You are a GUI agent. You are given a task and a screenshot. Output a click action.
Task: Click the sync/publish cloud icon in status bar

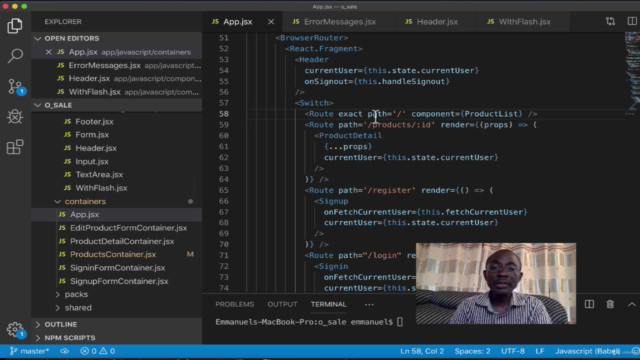[x=64, y=351]
